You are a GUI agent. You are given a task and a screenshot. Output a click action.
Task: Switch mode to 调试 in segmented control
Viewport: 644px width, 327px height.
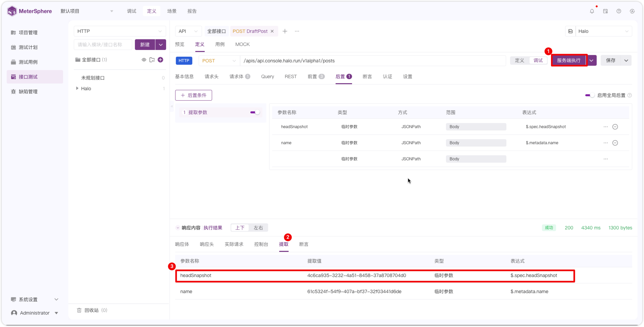538,60
